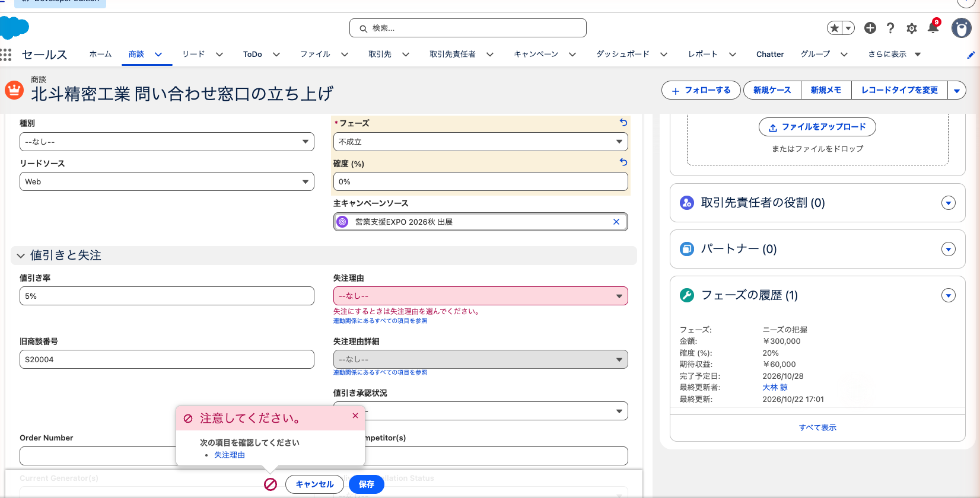The height and width of the screenshot is (498, 980).
Task: Expand 取引先責任者の役割 card actions menu
Action: click(x=949, y=203)
